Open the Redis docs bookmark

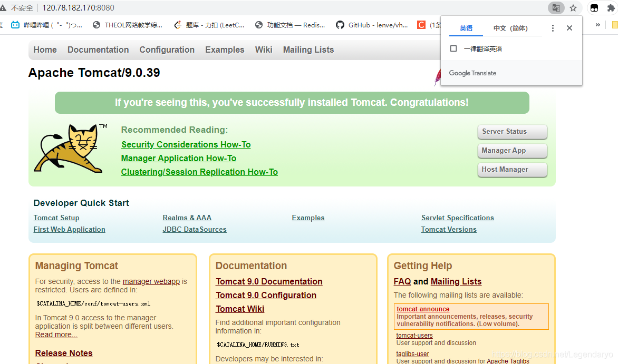coord(290,25)
